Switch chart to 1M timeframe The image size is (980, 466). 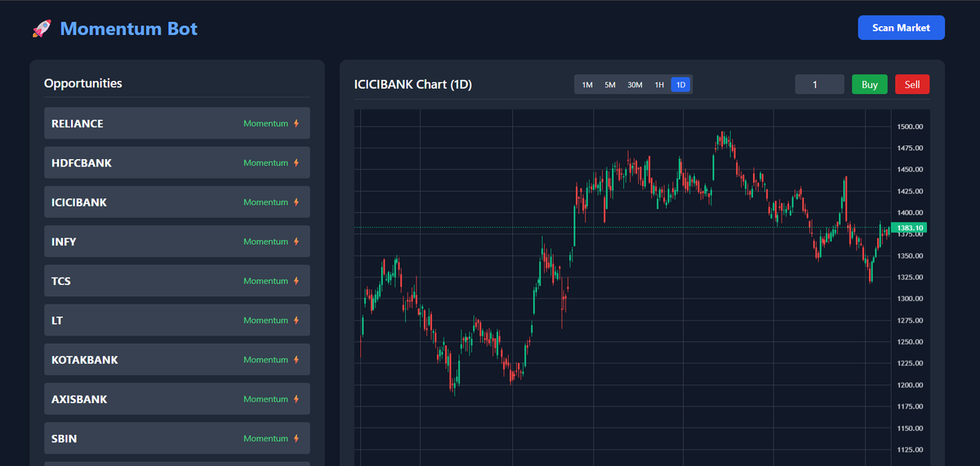tap(587, 85)
